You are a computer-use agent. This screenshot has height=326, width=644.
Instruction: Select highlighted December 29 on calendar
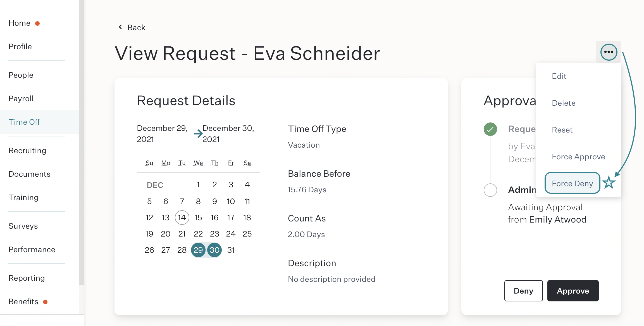[x=198, y=250]
